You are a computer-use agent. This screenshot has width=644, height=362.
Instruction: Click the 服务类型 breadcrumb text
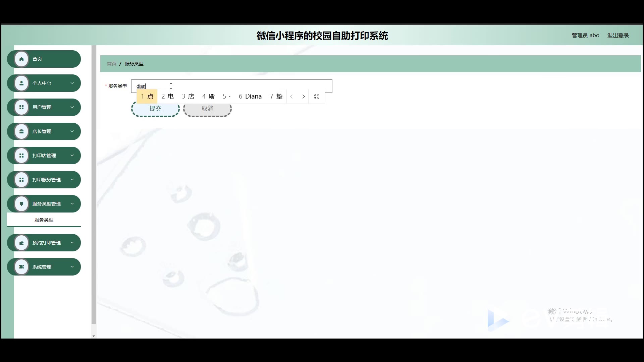134,64
